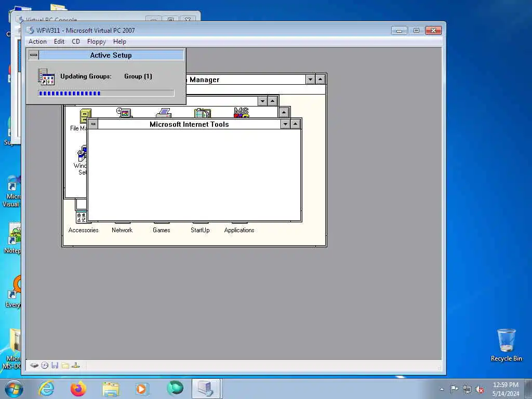Screen dimensions: 532x399
Task: Click the 'Group (1)' status text
Action: 138,76
